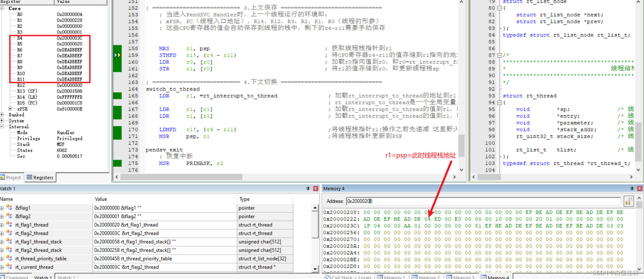644x279 pixels.
Task: Click the watch icon beside rt_flag2_thread
Action: [x=9, y=233]
